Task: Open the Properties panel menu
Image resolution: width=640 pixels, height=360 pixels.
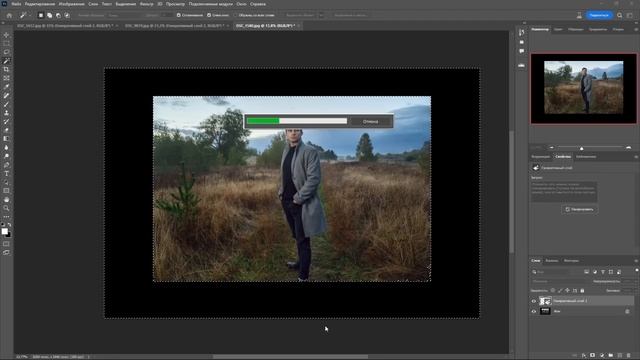Action: tap(636, 157)
